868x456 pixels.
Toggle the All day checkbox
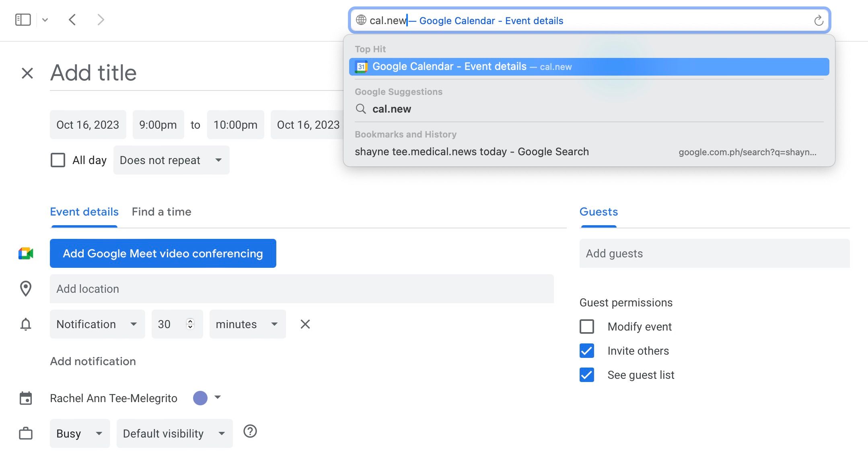[x=58, y=160]
